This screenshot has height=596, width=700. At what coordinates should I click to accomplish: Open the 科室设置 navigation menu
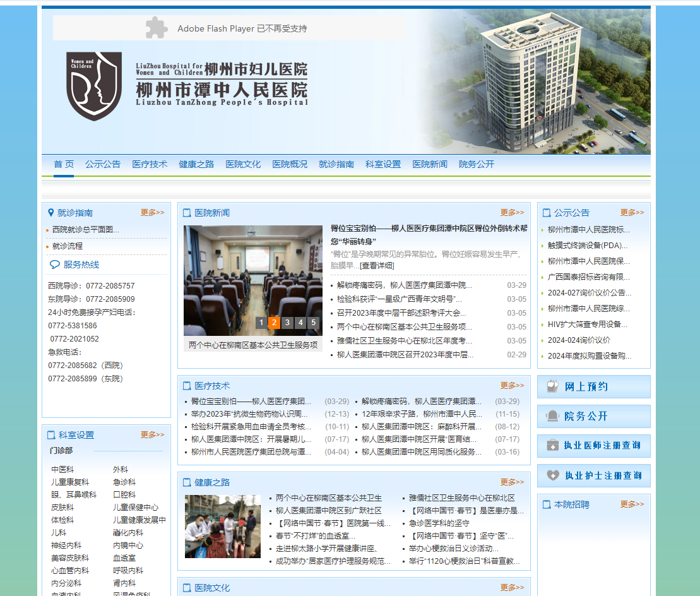click(x=383, y=164)
